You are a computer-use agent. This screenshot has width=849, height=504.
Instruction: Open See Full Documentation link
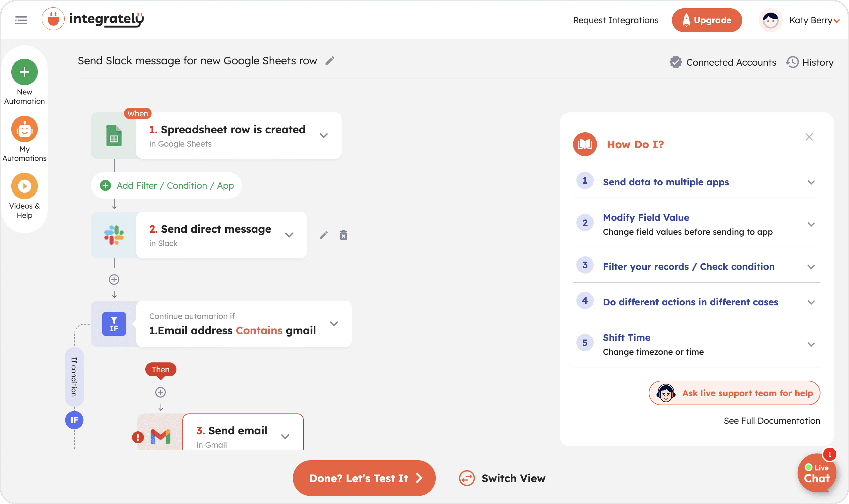[772, 420]
